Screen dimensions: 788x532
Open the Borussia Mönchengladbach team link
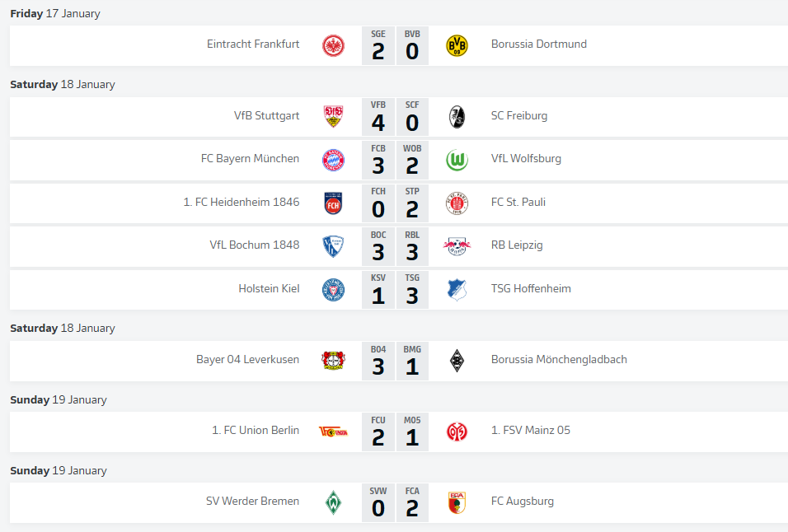(558, 360)
